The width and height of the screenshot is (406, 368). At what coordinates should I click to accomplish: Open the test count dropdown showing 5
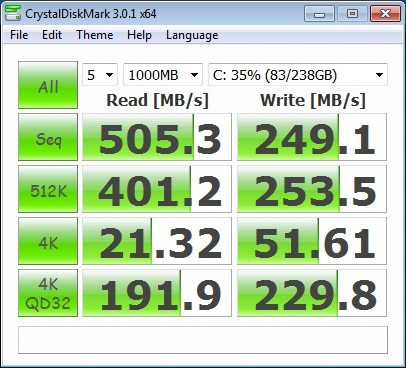[100, 75]
